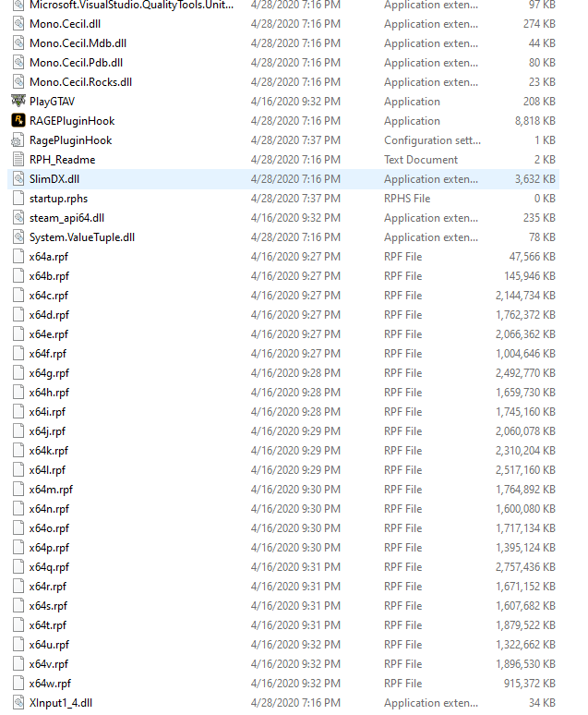Click the x64l.rpf file icon
The width and height of the screenshot is (588, 715).
(x=18, y=469)
